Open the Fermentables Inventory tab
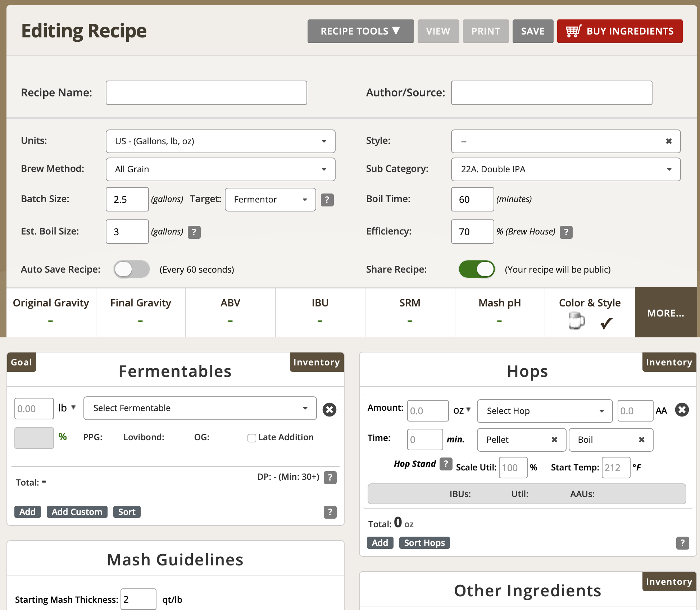700x610 pixels. 316,362
